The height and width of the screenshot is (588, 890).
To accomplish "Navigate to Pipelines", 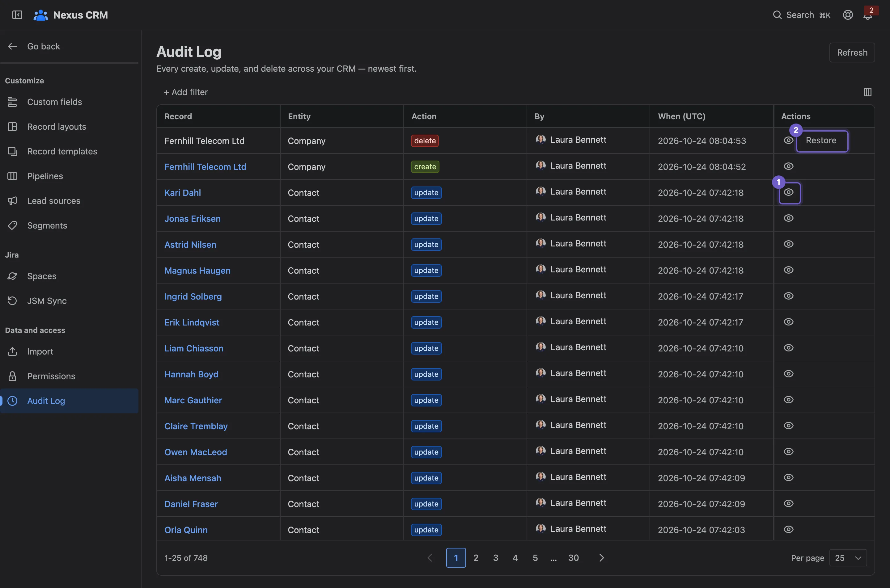I will coord(70,176).
